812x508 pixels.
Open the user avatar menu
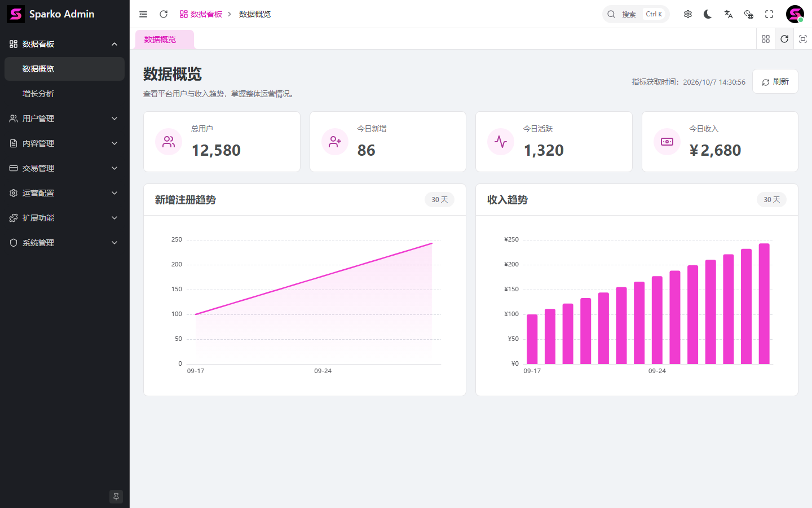pos(795,14)
